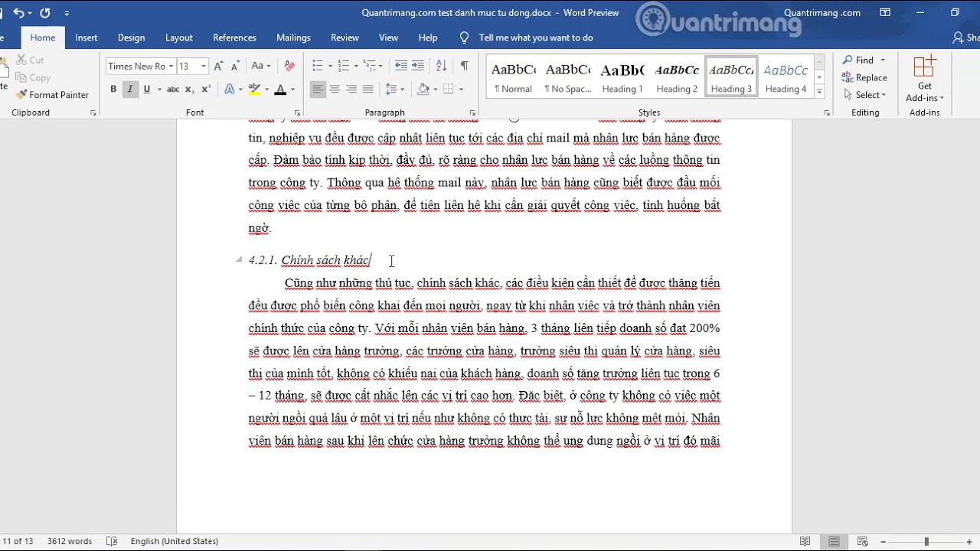Click the Multilevel List icon
Screen dimensions: 980x551
(x=369, y=67)
